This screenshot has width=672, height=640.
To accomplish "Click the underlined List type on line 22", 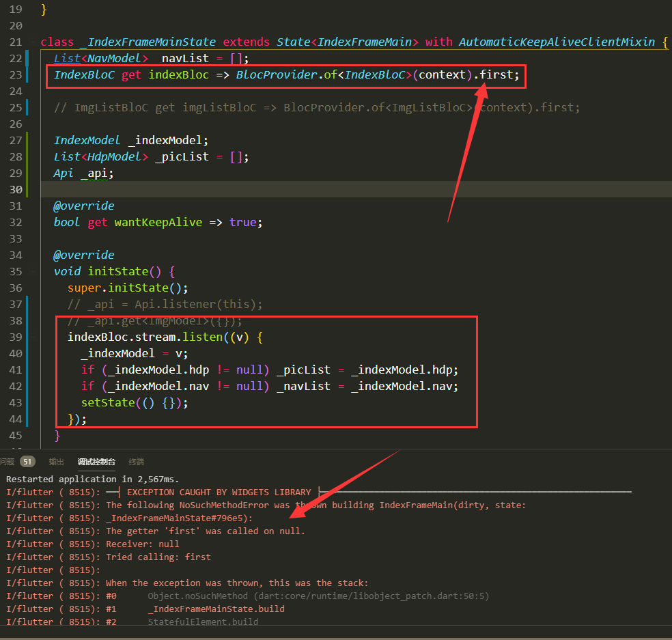I will tap(68, 58).
